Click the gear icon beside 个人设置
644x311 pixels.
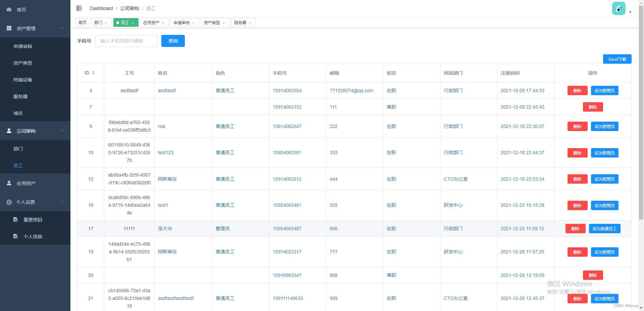[x=9, y=202]
